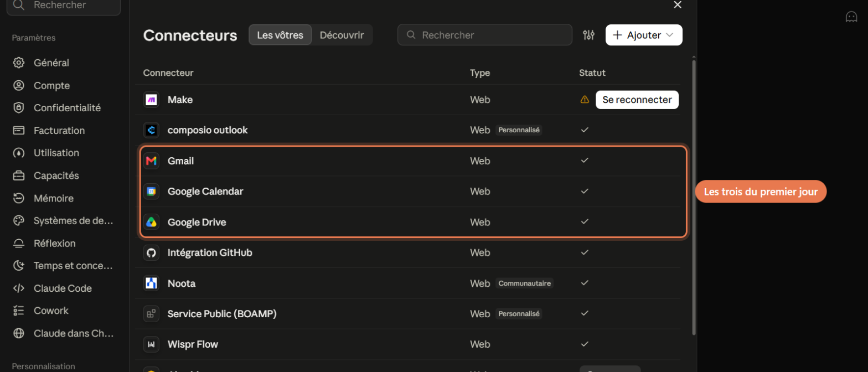Click the Réflexion icon in sidebar
This screenshot has width=868, height=372.
tap(19, 243)
